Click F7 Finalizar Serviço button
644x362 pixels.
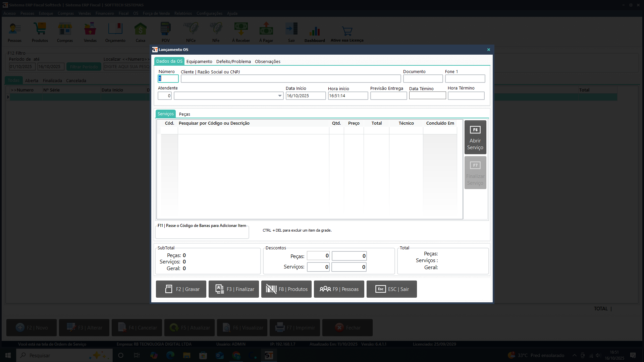click(475, 173)
